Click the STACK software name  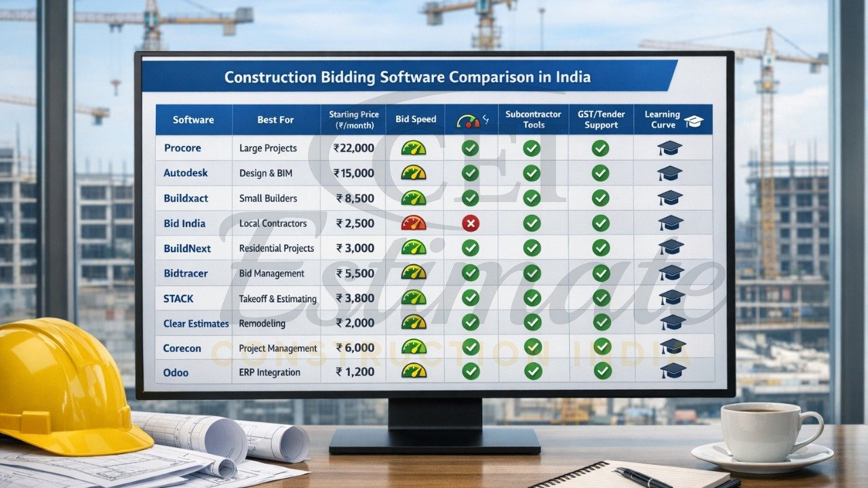pyautogui.click(x=178, y=298)
